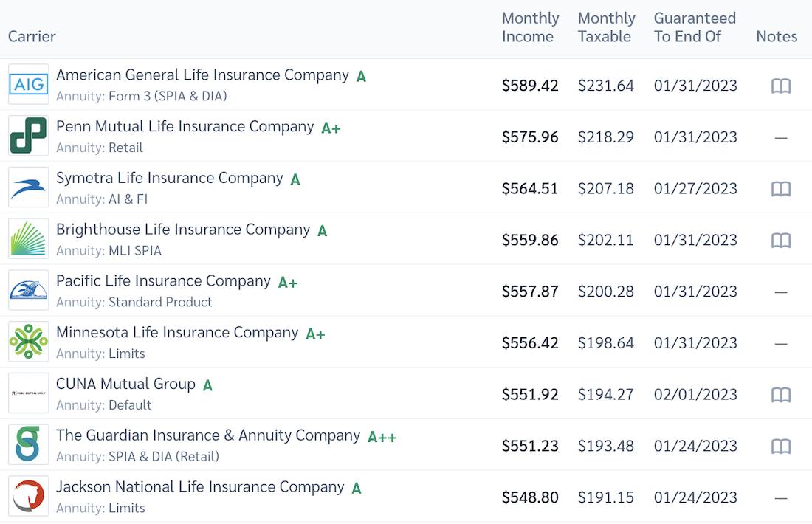Click the $589.42 monthly income amount
This screenshot has width=812, height=524.
click(x=530, y=86)
